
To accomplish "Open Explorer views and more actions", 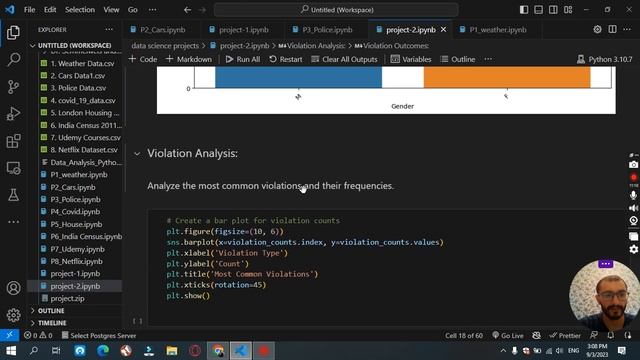I will click(109, 29).
